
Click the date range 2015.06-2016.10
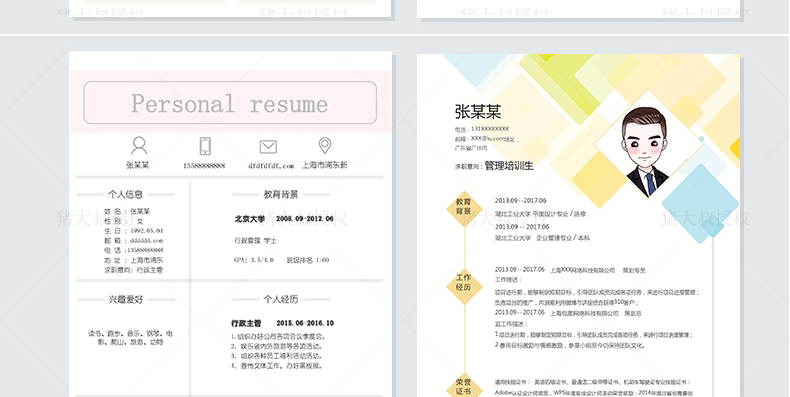[x=304, y=323]
